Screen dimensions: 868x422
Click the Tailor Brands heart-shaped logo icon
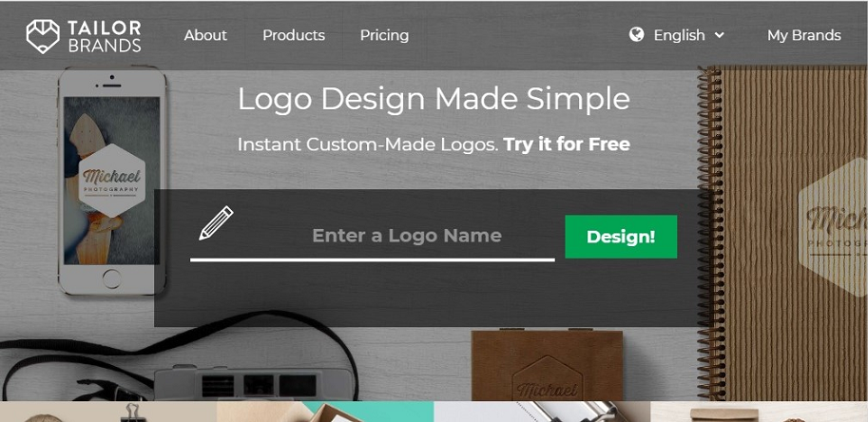[x=43, y=36]
